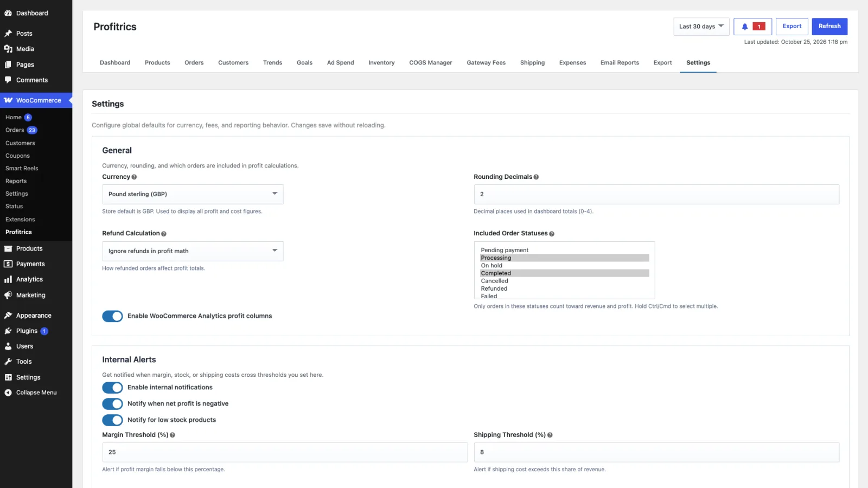Open the Refund Calculation dropdown

[x=193, y=251]
